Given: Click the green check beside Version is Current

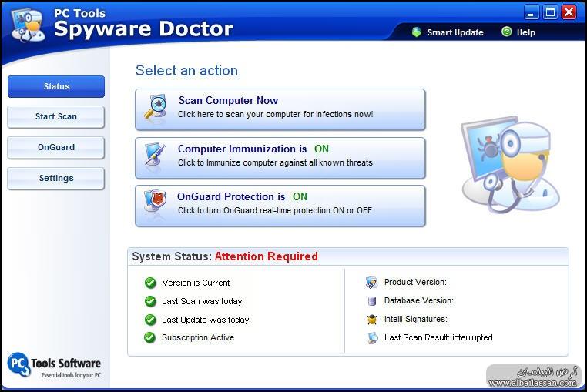Looking at the screenshot, I should pyautogui.click(x=150, y=283).
